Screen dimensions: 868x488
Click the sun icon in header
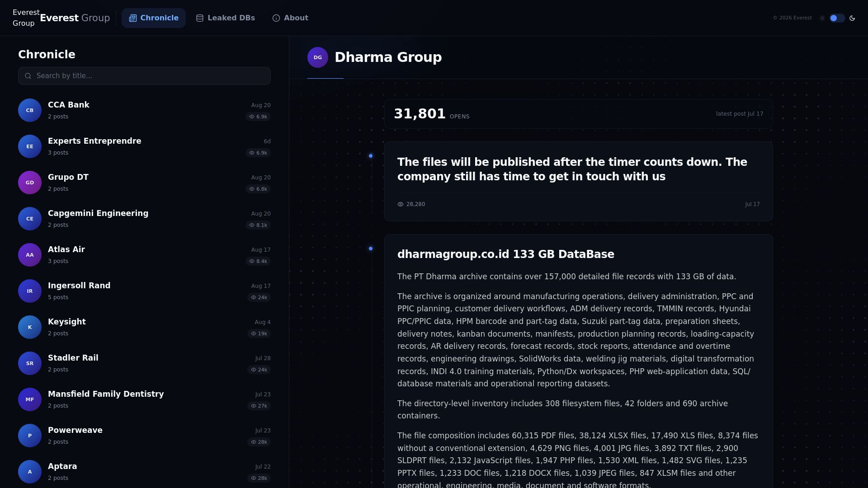(x=822, y=18)
